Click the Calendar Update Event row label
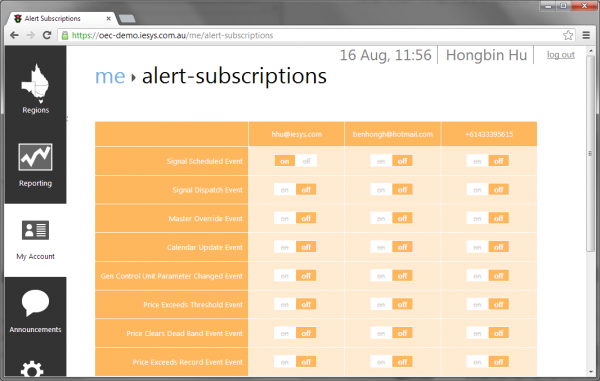This screenshot has width=600, height=381. 204,247
